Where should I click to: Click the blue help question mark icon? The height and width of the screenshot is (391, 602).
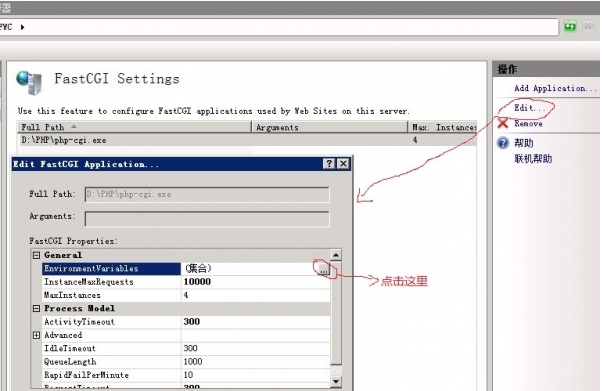(503, 143)
